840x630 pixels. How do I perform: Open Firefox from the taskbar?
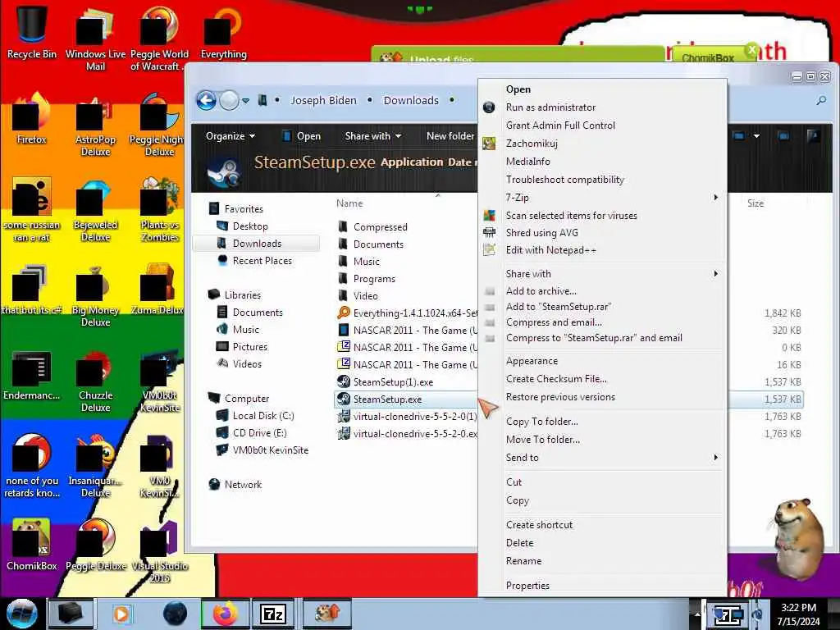click(225, 614)
